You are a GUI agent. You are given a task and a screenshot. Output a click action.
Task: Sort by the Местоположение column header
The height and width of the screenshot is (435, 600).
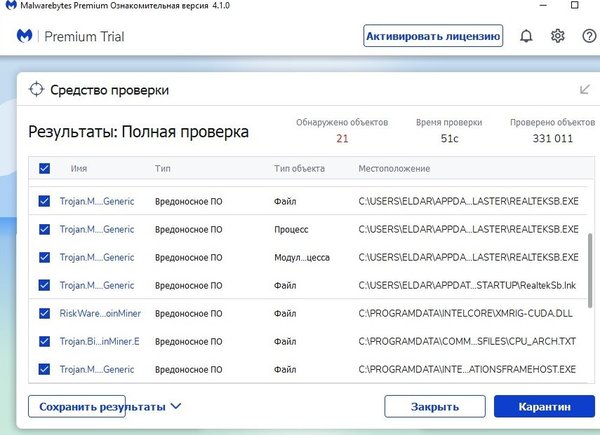click(394, 168)
